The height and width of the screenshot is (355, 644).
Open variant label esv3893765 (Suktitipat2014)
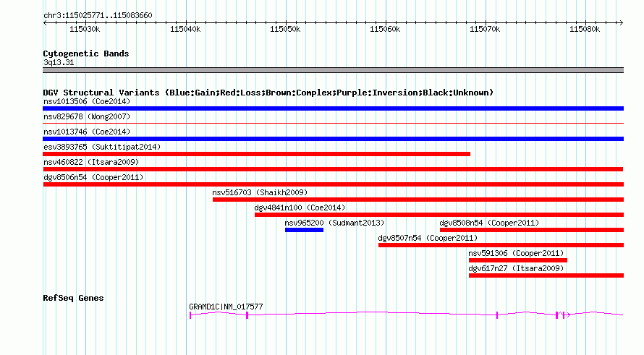point(102,147)
